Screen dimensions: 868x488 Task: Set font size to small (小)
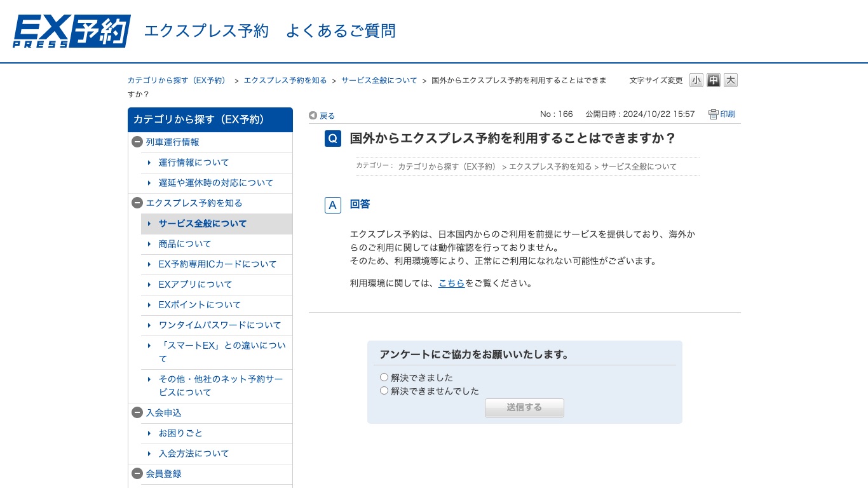tap(696, 80)
